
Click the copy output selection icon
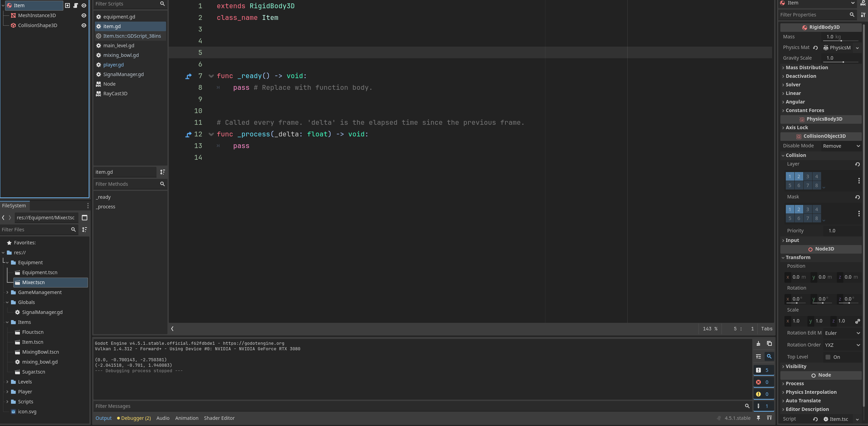pyautogui.click(x=769, y=343)
